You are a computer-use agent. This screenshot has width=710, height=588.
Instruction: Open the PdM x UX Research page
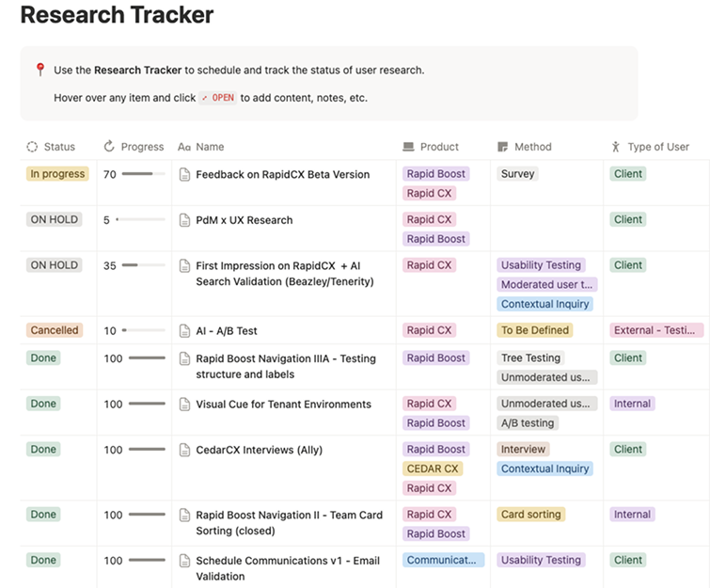[x=245, y=220]
